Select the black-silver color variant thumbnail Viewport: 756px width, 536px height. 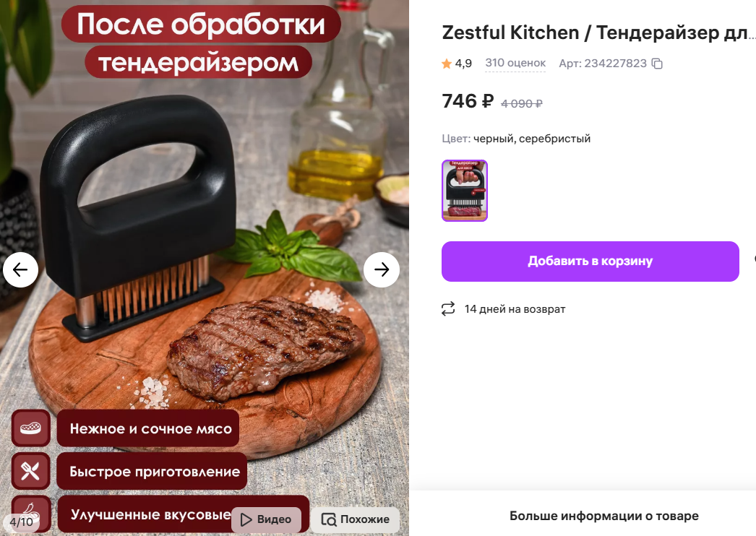[x=465, y=191]
